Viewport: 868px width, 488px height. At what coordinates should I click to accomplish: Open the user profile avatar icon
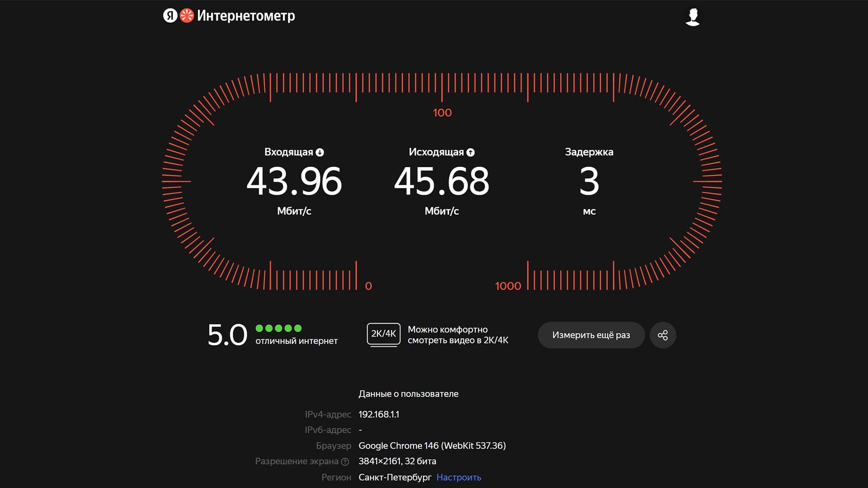(693, 17)
